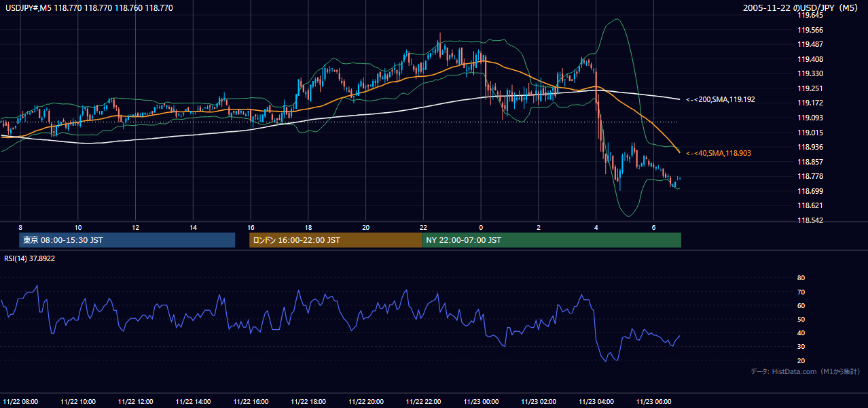Image resolution: width=868 pixels, height=408 pixels.
Task: Select the London 16:00-22:00 JST session bar
Action: click(336, 240)
